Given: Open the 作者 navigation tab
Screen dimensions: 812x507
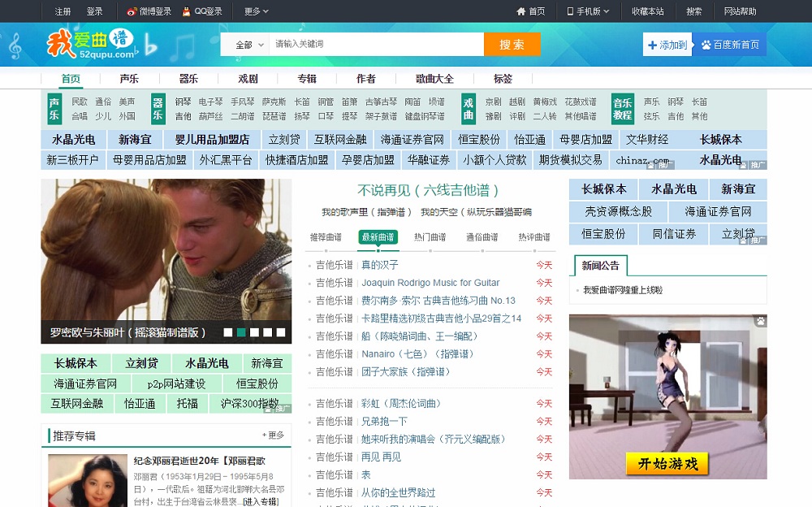Looking at the screenshot, I should (x=366, y=79).
